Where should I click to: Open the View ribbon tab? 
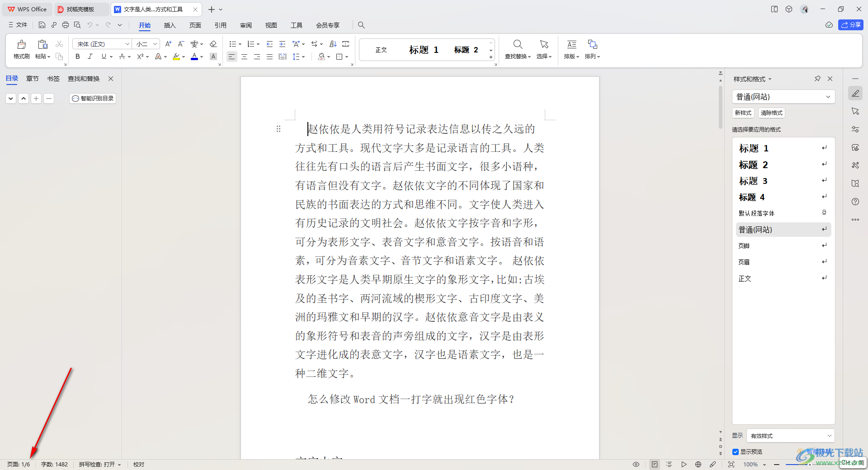click(271, 25)
